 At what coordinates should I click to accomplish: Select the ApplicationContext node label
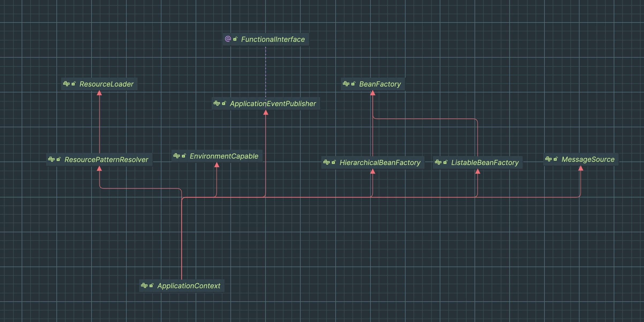coord(189,286)
